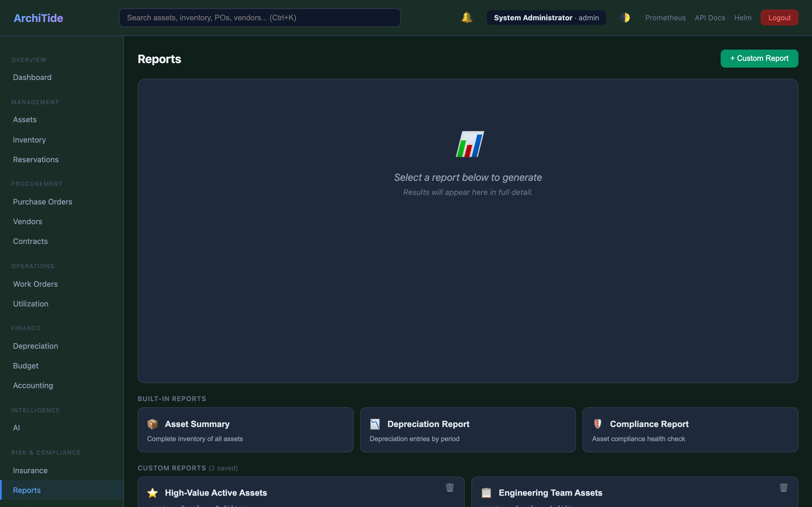The image size is (812, 507).
Task: Click the notification bell icon
Action: tap(466, 17)
